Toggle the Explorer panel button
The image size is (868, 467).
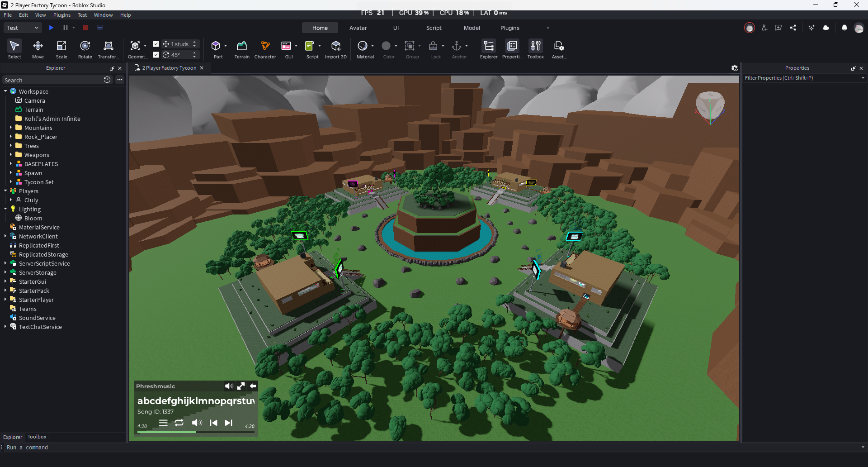click(489, 49)
